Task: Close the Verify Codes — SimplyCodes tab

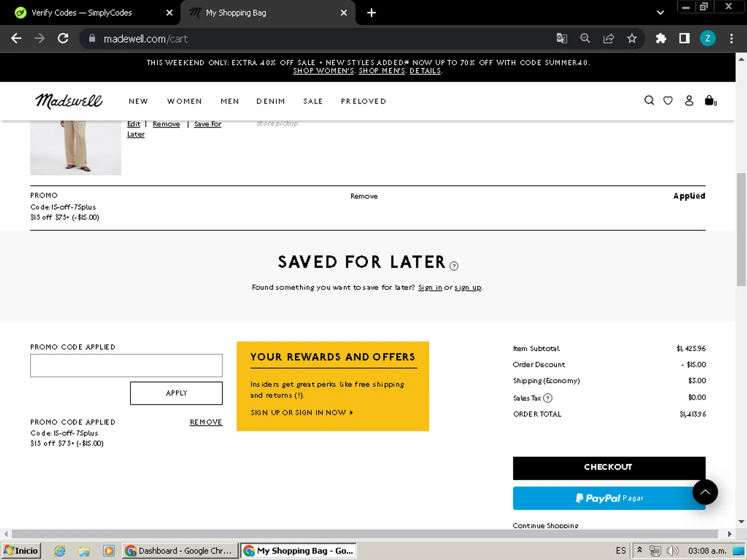Action: (169, 12)
